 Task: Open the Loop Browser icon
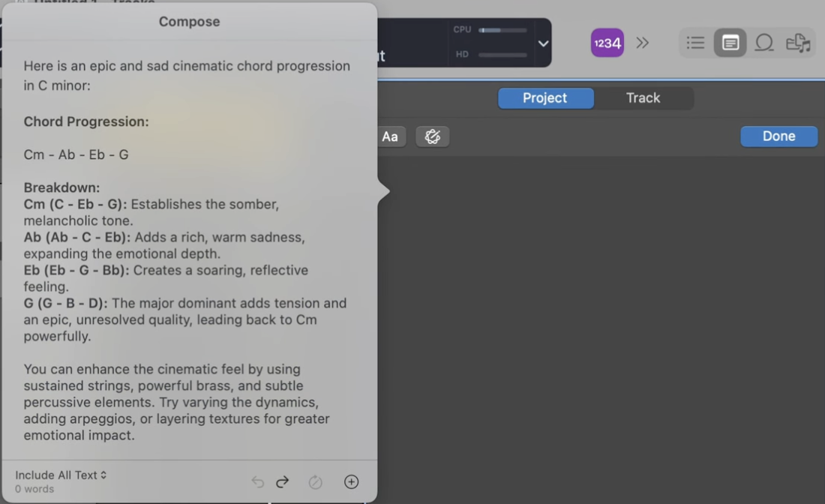pyautogui.click(x=763, y=43)
